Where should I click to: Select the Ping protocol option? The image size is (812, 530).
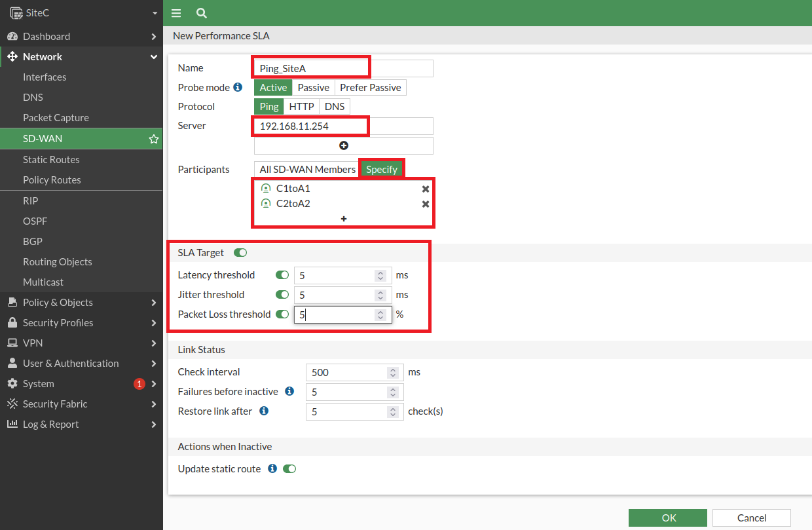(x=269, y=106)
